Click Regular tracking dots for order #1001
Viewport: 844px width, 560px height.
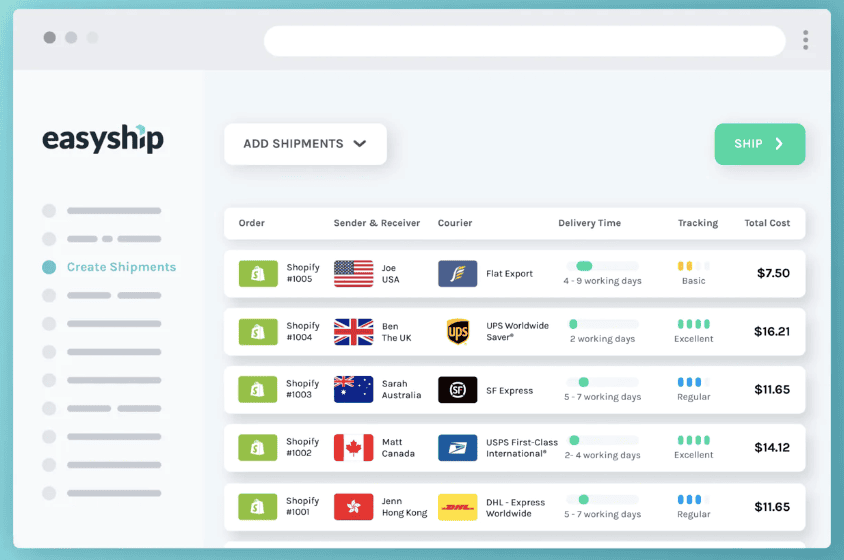693,499
